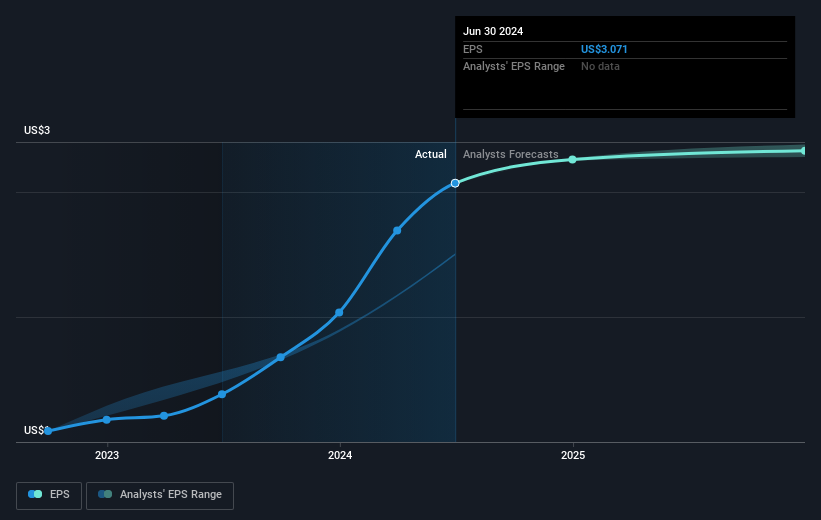This screenshot has width=821, height=520.
Task: Click the Jun 30 2024 tooltip date
Action: coord(493,31)
